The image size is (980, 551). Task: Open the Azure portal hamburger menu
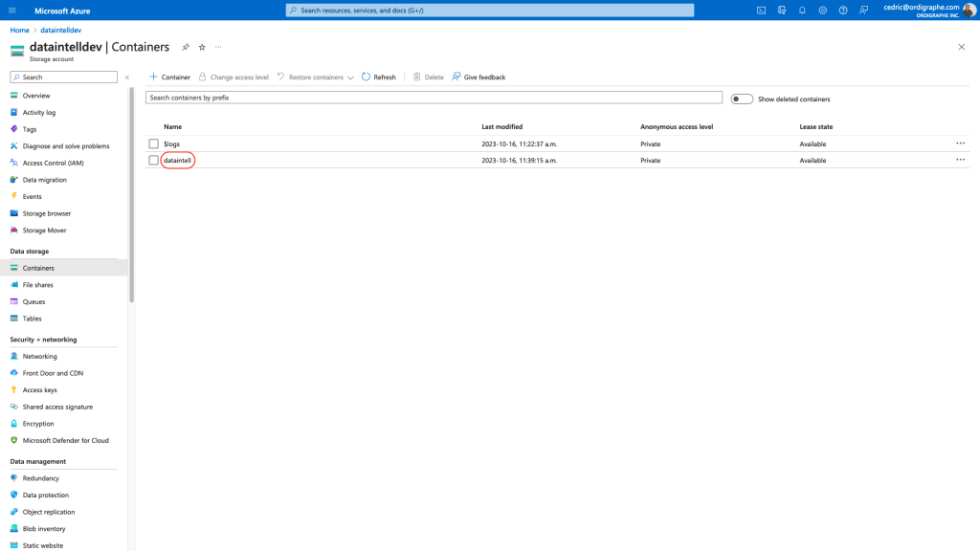coord(12,11)
